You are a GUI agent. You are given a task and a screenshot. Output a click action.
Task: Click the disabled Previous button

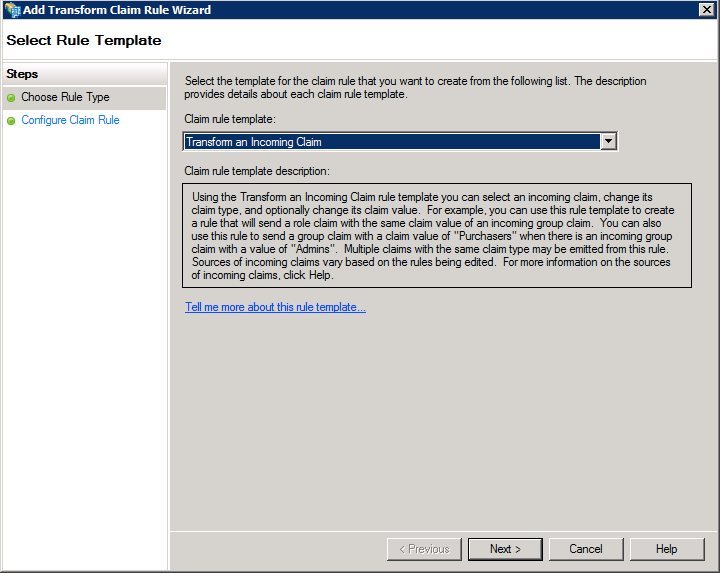424,549
